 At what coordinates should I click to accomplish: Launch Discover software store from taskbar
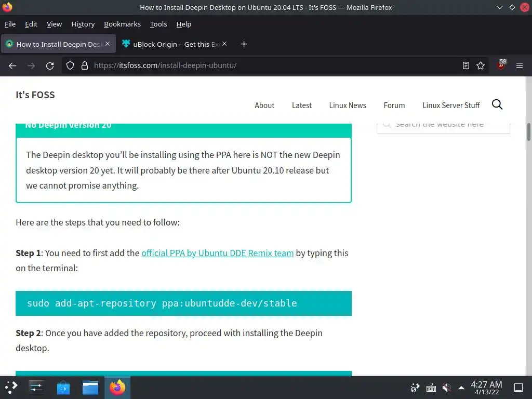63,387
